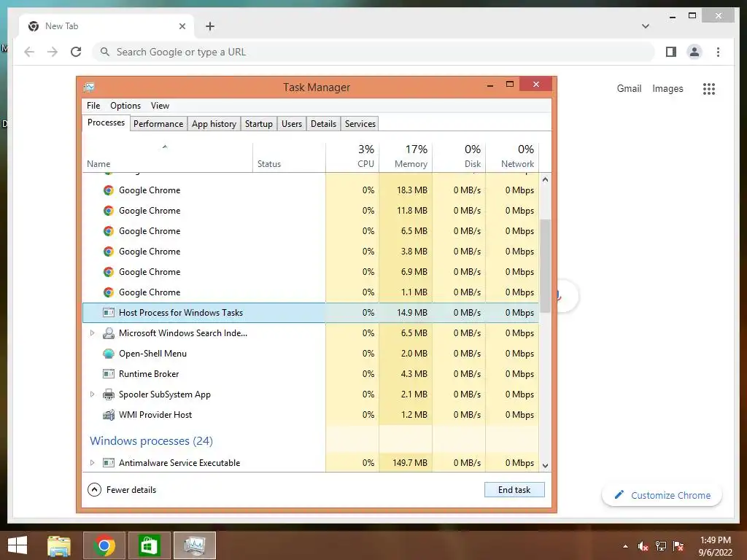Open Windows Start button

tap(18, 545)
